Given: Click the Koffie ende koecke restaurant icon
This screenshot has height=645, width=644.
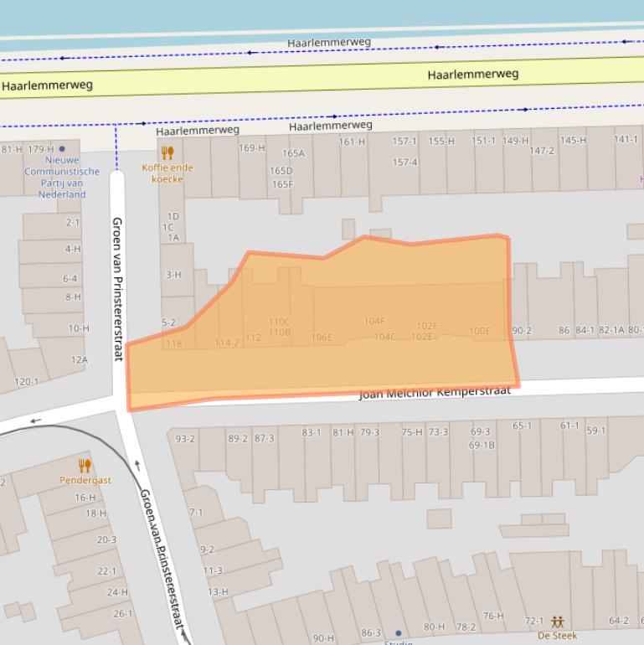Looking at the screenshot, I should tap(167, 152).
